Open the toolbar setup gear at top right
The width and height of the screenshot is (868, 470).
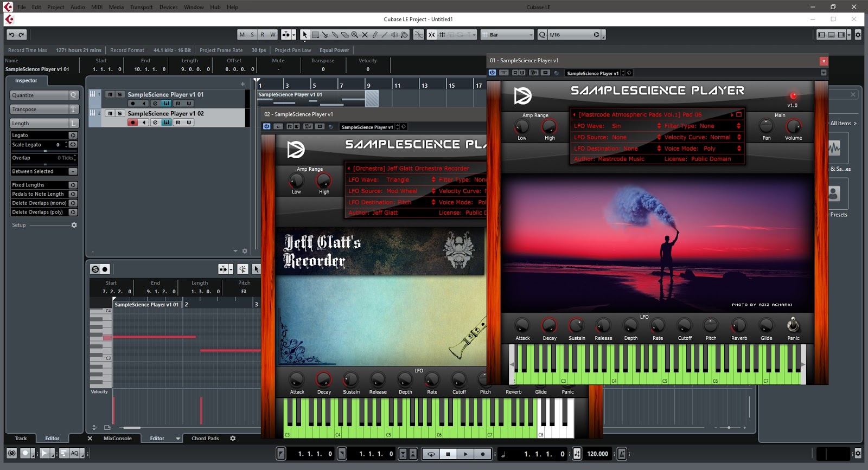point(858,35)
